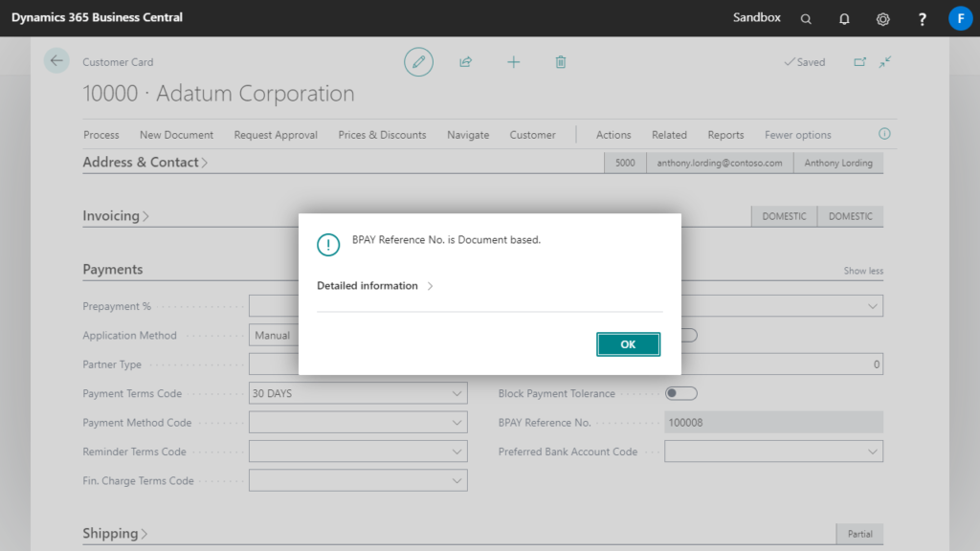Image resolution: width=980 pixels, height=551 pixels.
Task: Open page in new window icon
Action: pos(859,60)
